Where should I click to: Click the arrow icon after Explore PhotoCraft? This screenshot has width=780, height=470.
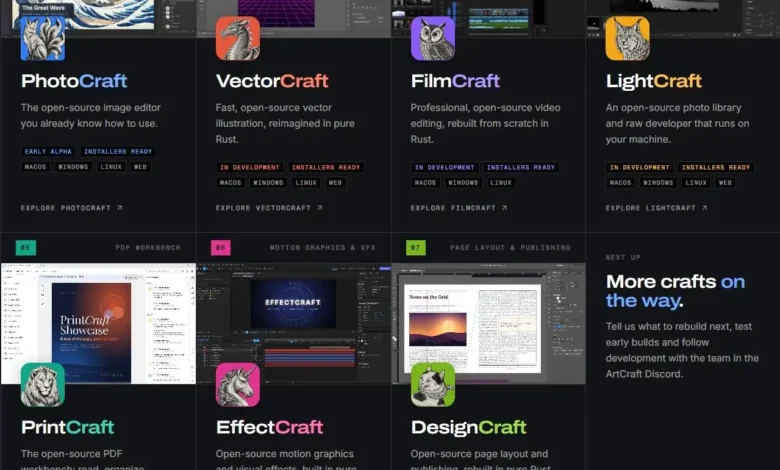[119, 208]
